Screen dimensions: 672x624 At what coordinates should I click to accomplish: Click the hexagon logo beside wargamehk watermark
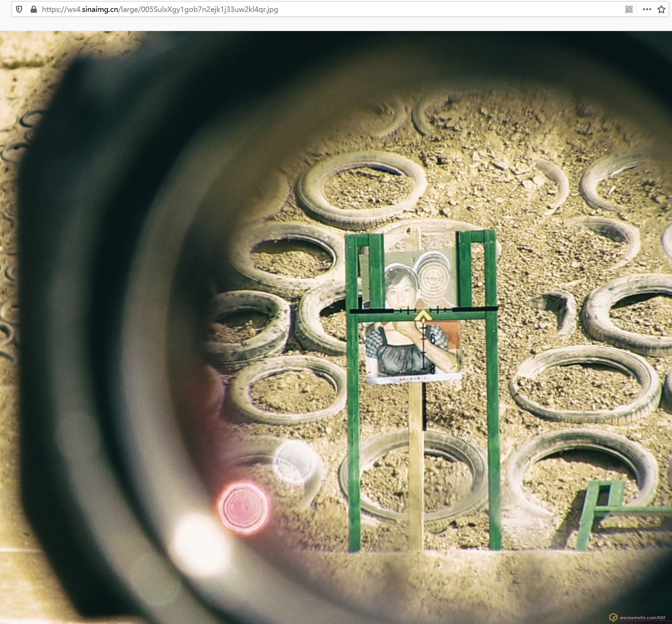coord(613,617)
